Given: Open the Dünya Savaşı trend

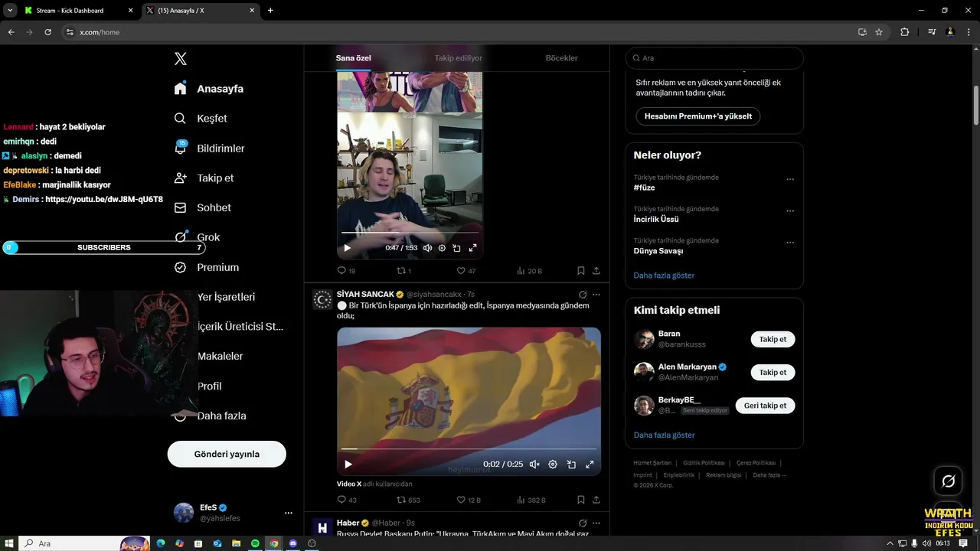Looking at the screenshot, I should [658, 250].
